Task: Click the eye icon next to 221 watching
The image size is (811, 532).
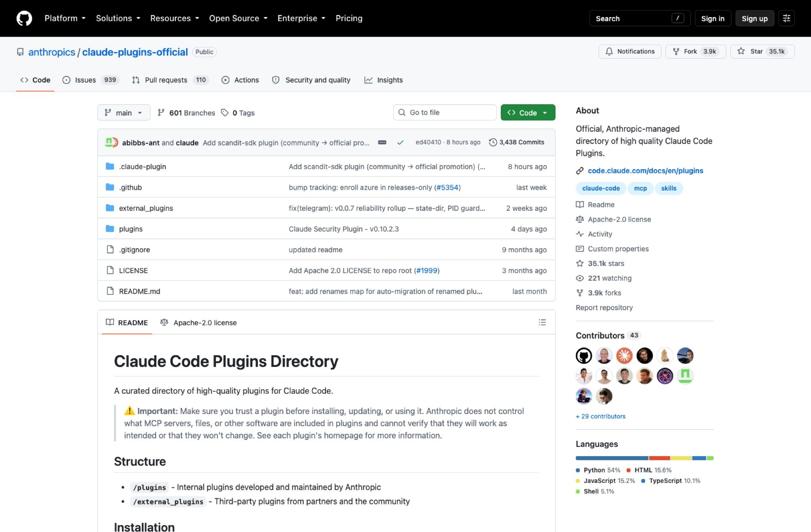Action: [x=580, y=278]
